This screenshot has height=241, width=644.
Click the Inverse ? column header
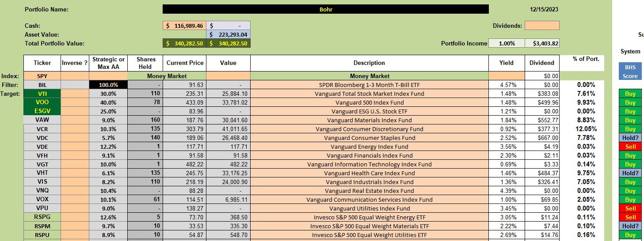tap(75, 63)
